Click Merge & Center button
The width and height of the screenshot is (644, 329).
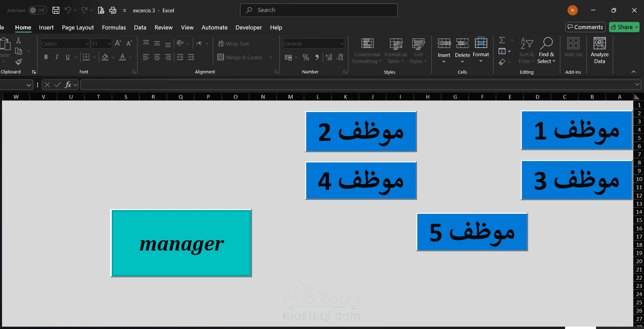click(240, 57)
